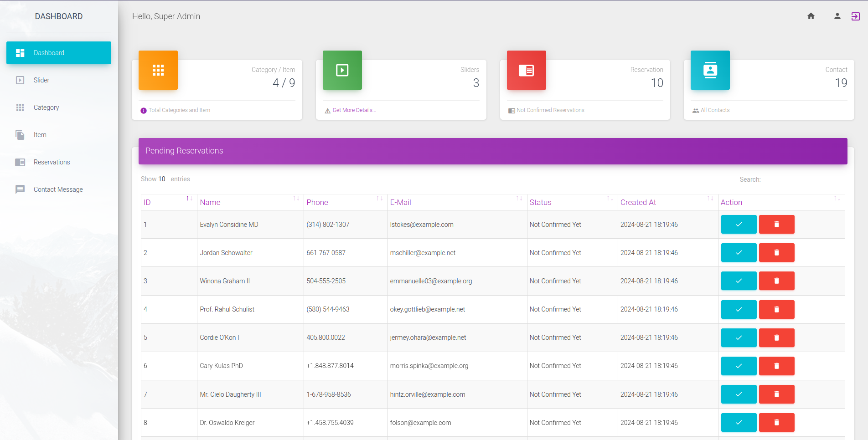The height and width of the screenshot is (440, 868).
Task: Click the home icon in header
Action: pyautogui.click(x=811, y=16)
